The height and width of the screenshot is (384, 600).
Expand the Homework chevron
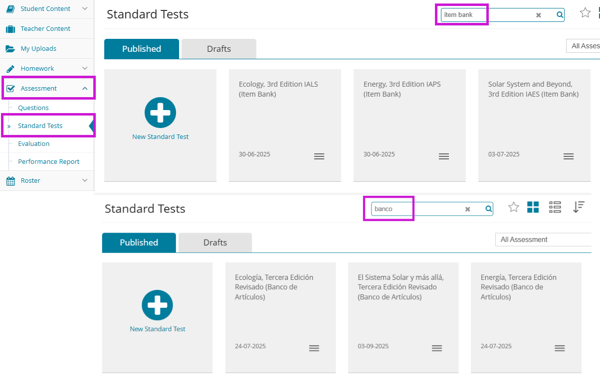coord(85,68)
